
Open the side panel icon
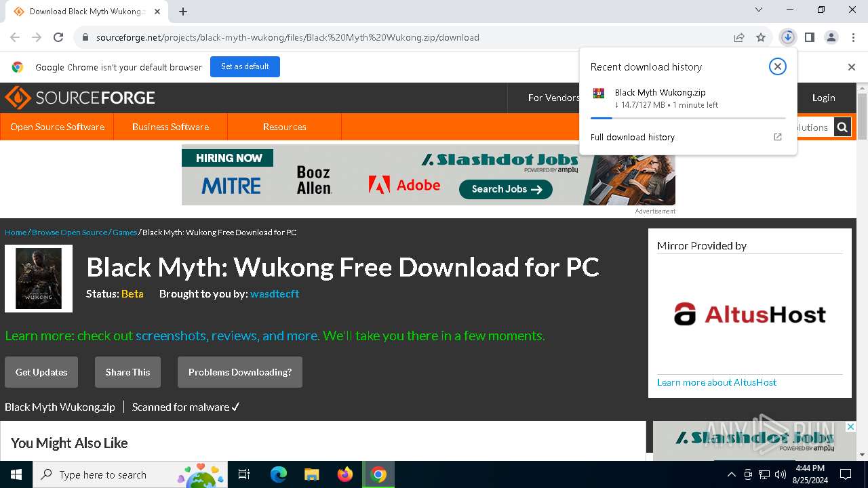tap(810, 37)
